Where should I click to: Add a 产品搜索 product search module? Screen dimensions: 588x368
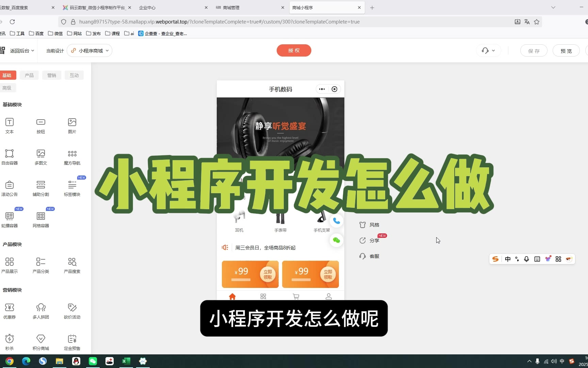pos(72,265)
